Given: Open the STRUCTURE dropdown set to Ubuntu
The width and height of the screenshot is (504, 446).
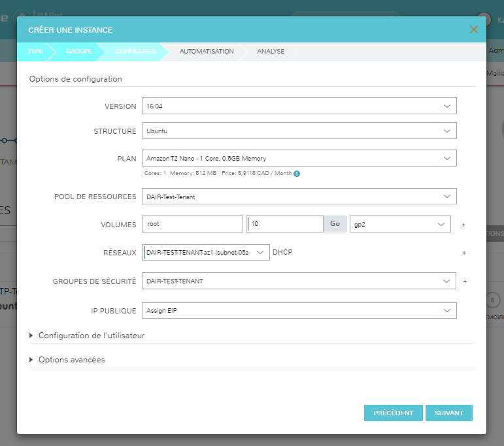Looking at the screenshot, I should coord(299,131).
